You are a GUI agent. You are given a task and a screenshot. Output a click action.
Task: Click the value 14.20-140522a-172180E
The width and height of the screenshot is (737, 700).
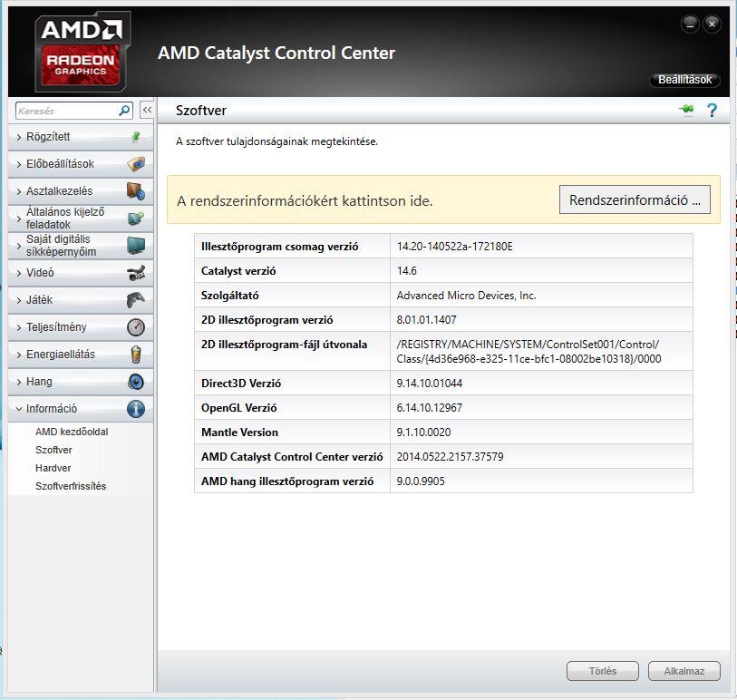click(x=454, y=247)
